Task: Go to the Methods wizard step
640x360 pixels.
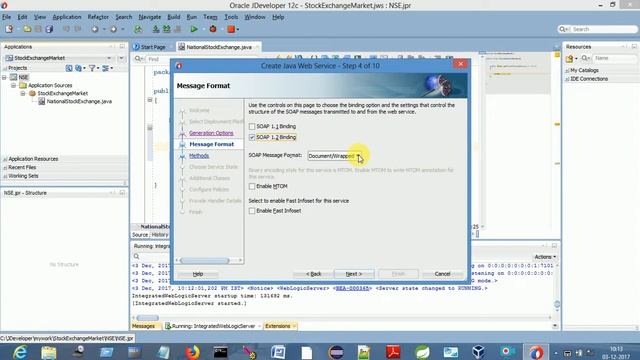Action: pos(199,156)
